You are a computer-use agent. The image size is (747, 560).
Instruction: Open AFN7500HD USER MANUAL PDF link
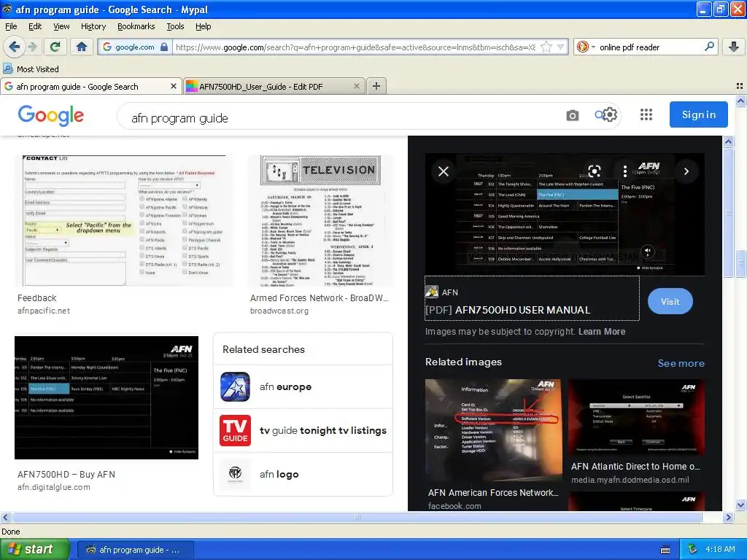[x=508, y=310]
